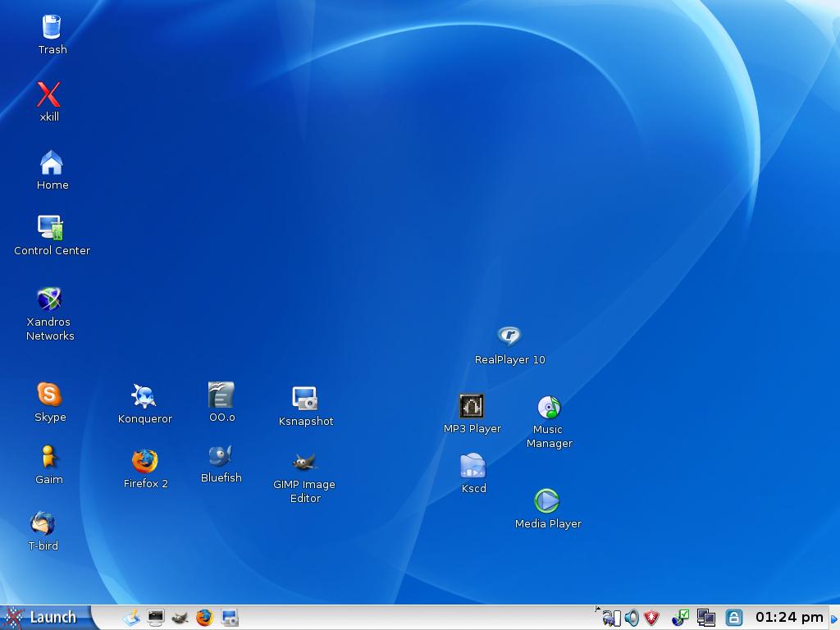
Task: Select the Kscd CD player icon
Action: pos(472,465)
